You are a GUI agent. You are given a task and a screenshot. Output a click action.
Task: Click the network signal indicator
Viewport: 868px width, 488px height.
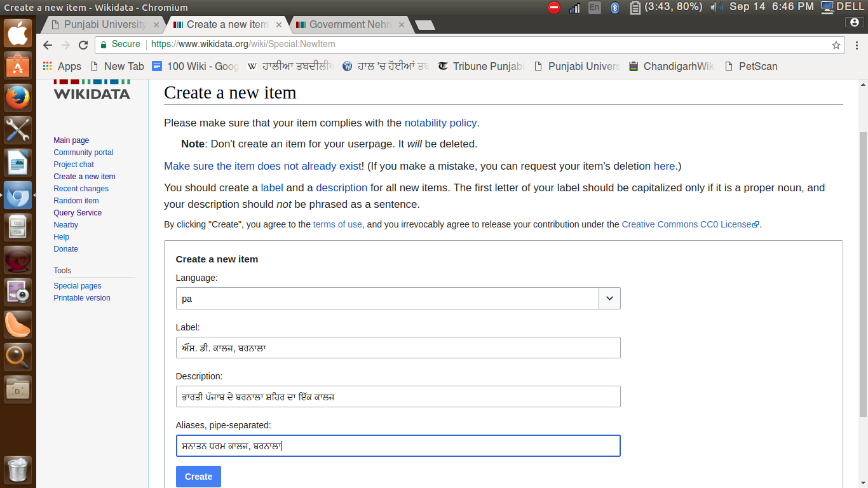[x=575, y=8]
